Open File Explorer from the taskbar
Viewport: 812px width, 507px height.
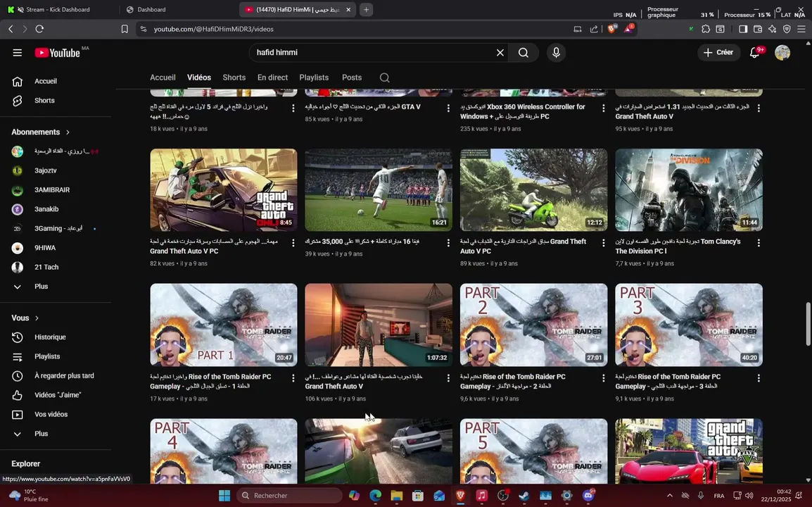click(397, 496)
